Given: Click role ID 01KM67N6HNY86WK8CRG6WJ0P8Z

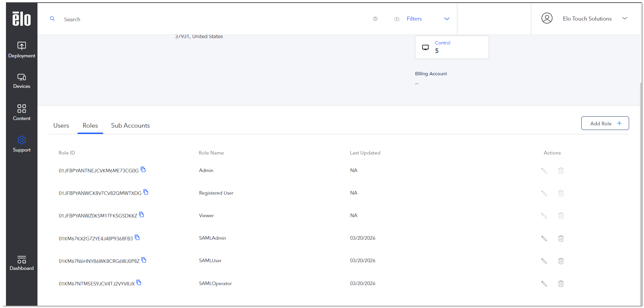Looking at the screenshot, I should pos(99,261).
